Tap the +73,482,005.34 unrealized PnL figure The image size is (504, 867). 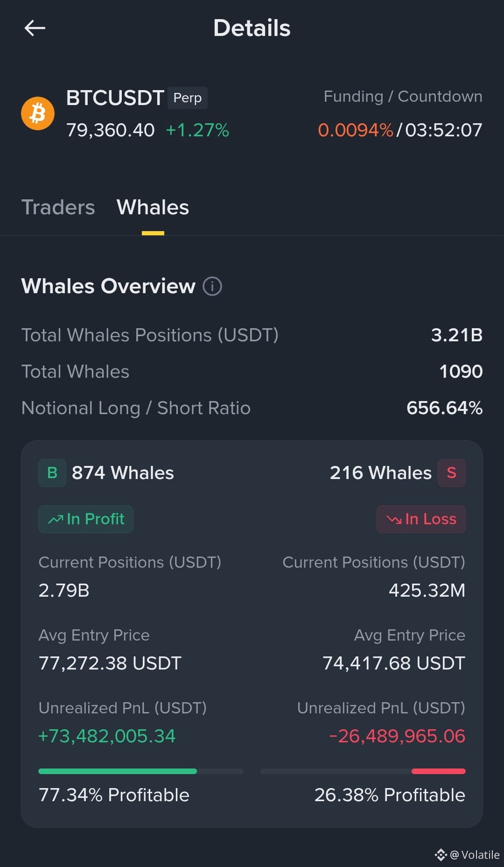point(107,736)
